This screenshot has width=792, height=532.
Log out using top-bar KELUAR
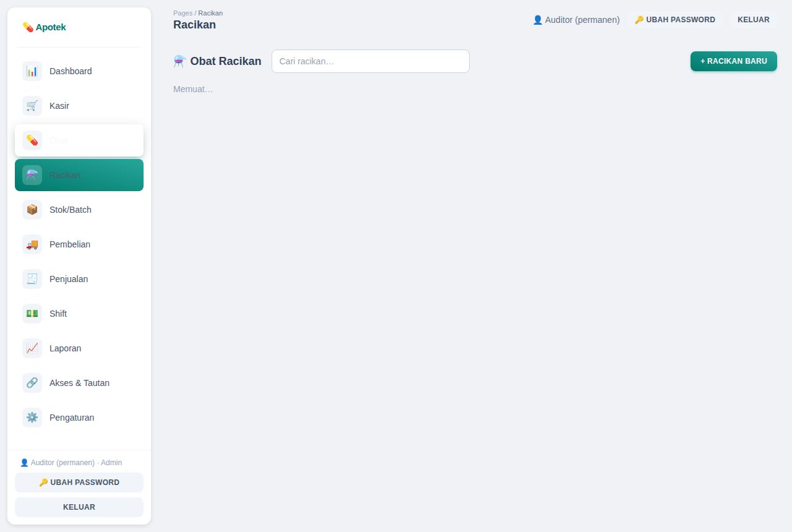tap(754, 20)
